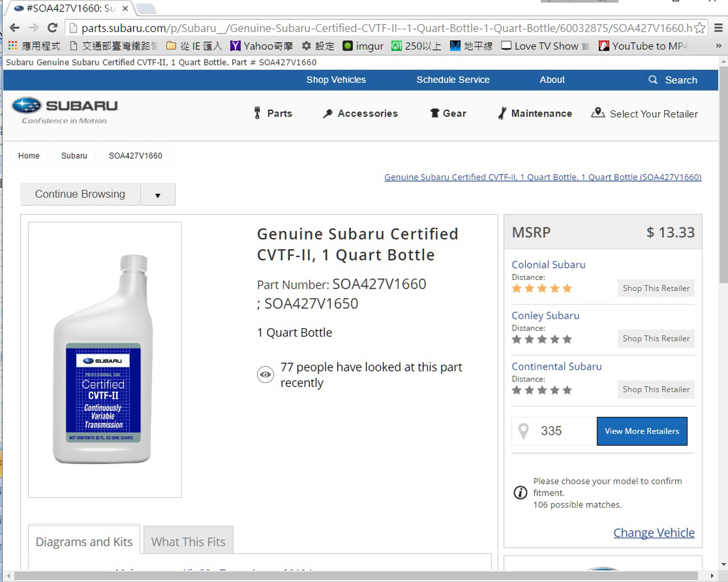728x582 pixels.
Task: Click View More Retailers button
Action: point(642,431)
